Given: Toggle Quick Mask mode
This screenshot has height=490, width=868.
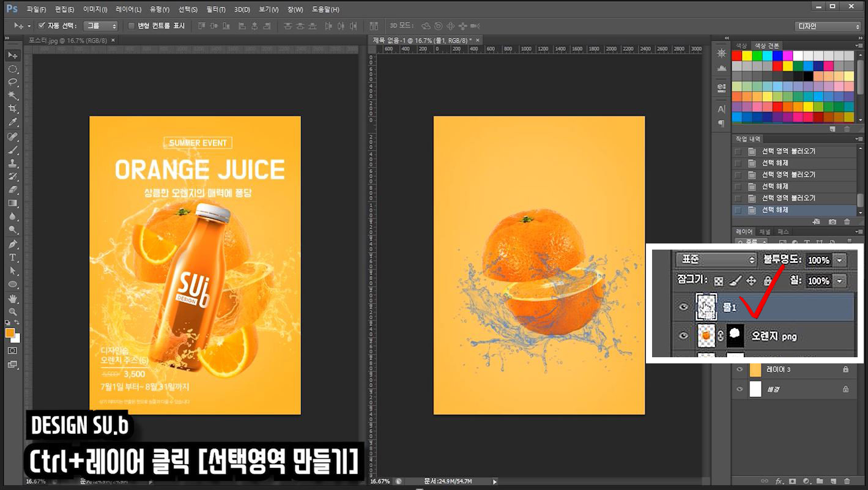Looking at the screenshot, I should tap(12, 351).
